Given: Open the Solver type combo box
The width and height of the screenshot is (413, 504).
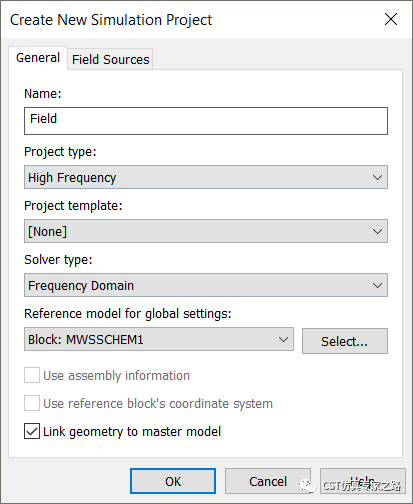Looking at the screenshot, I should (x=206, y=285).
